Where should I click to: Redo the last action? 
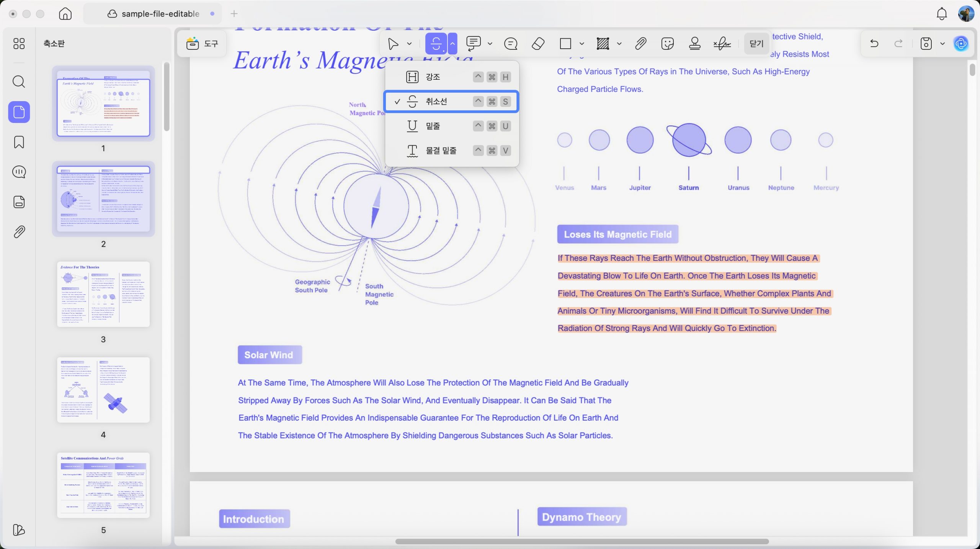pos(898,43)
